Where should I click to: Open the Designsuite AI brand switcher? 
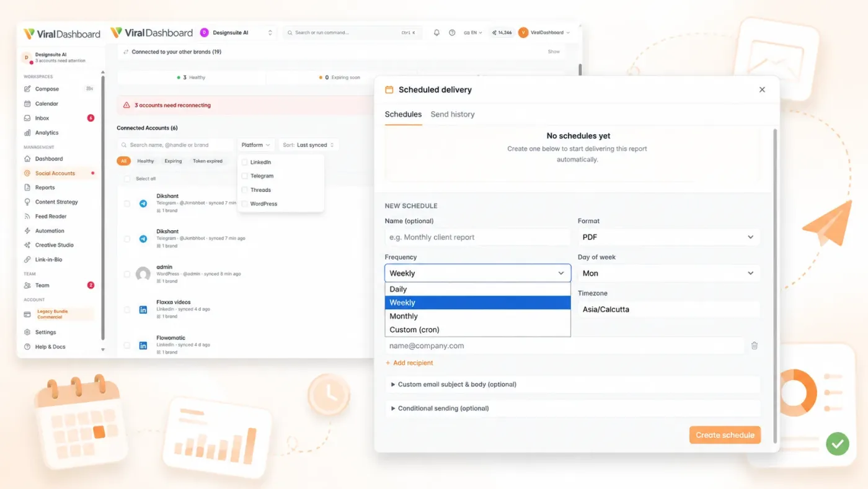tap(236, 32)
